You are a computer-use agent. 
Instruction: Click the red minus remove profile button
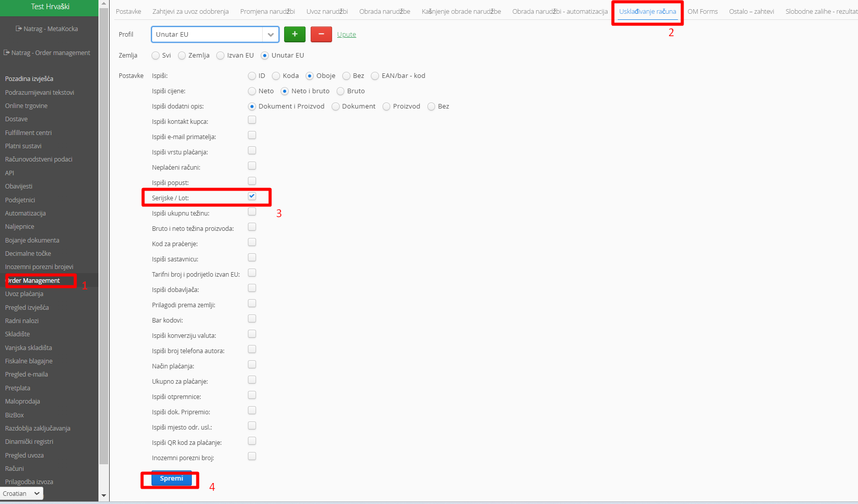pyautogui.click(x=321, y=34)
